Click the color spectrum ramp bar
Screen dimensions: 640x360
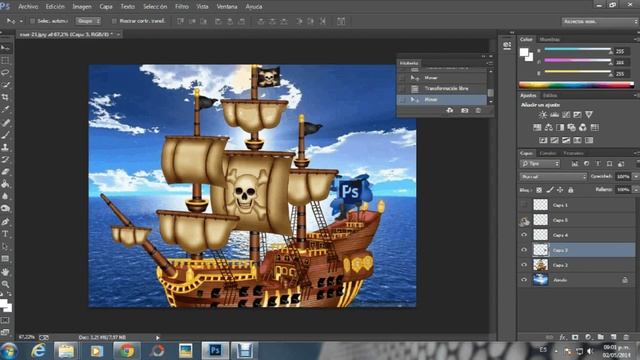pyautogui.click(x=576, y=85)
